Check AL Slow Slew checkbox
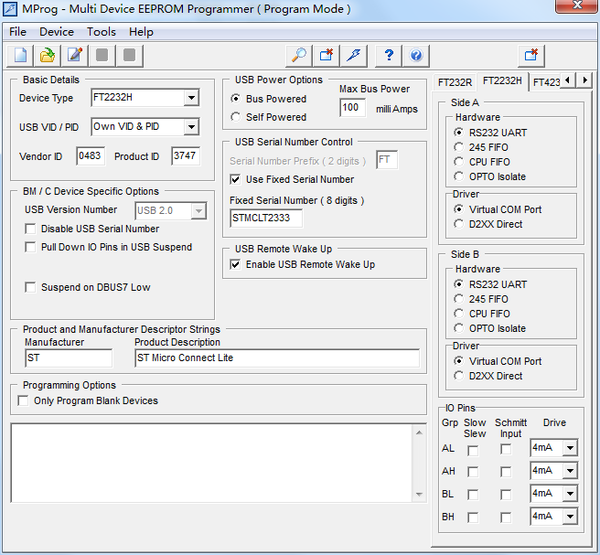The width and height of the screenshot is (600, 555). 473,450
